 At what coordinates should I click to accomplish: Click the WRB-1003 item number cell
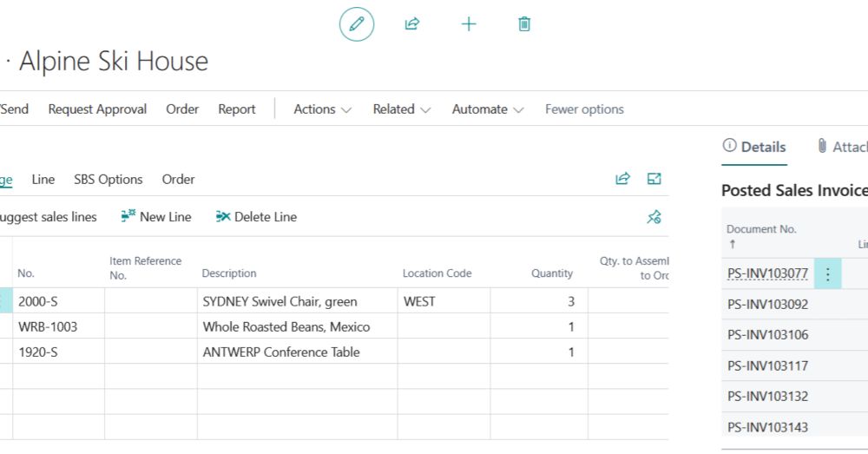(x=59, y=326)
